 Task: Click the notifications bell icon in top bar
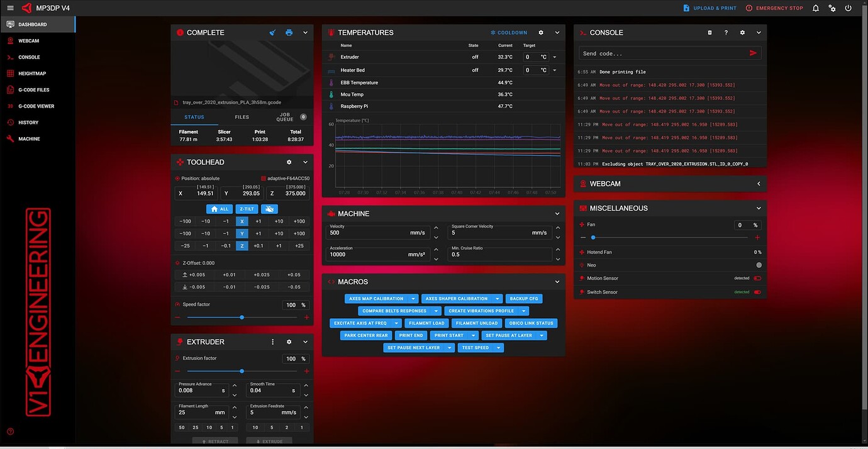click(815, 8)
